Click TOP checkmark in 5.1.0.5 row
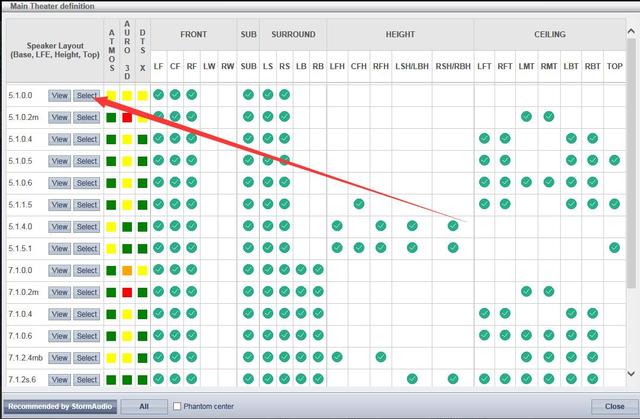This screenshot has width=640, height=419. (x=614, y=160)
